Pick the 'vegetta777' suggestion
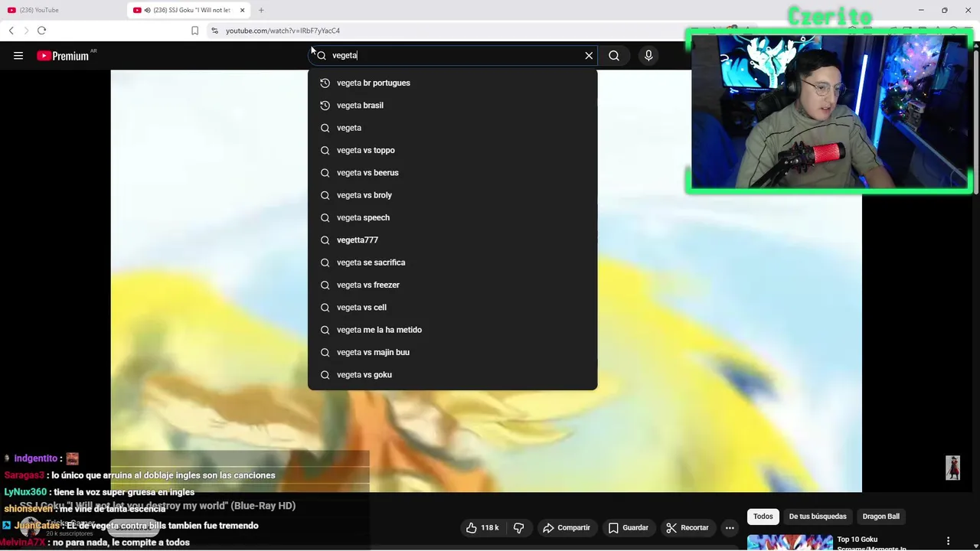Screen dimensions: 980x551 [452, 240]
